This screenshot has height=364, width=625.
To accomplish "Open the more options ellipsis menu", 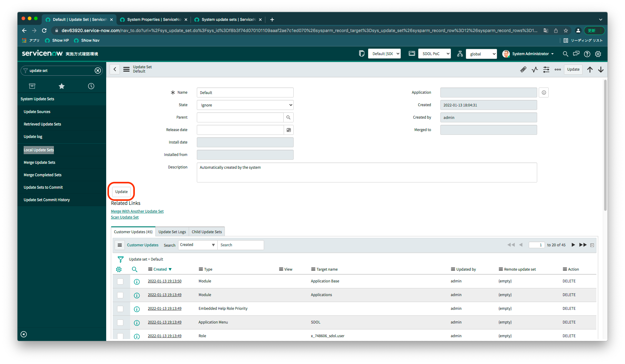I will (x=557, y=69).
